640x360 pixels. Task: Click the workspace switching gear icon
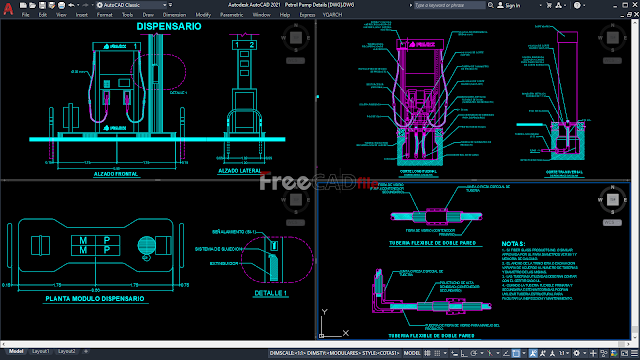576,353
